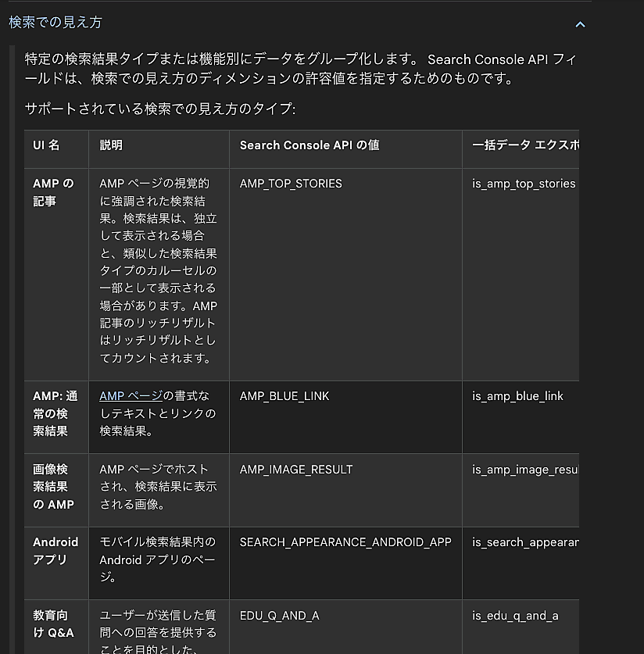The width and height of the screenshot is (644, 654).
Task: Click the UI 名 column header
Action: point(46,145)
